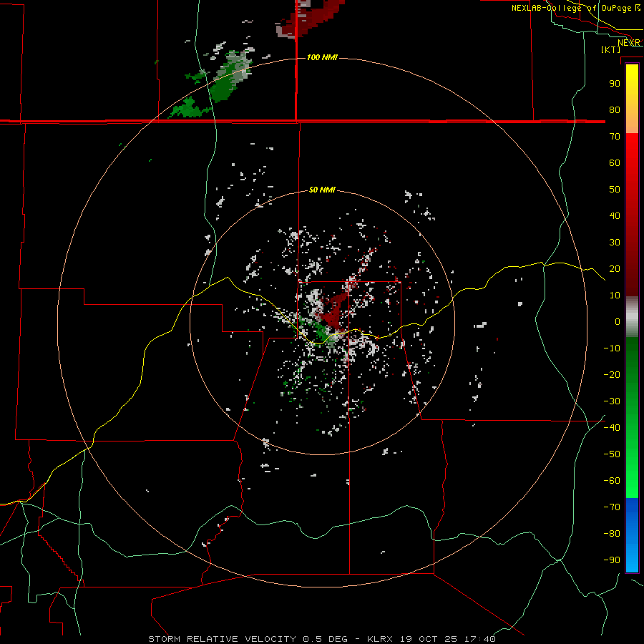The width and height of the screenshot is (644, 644).
Task: Click the blue bottom segment of the color bar
Action: click(632, 535)
